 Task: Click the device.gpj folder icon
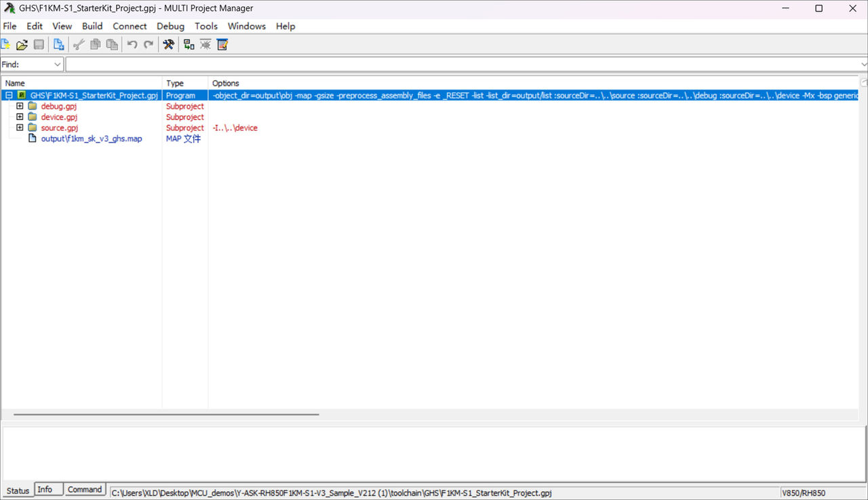(x=32, y=117)
